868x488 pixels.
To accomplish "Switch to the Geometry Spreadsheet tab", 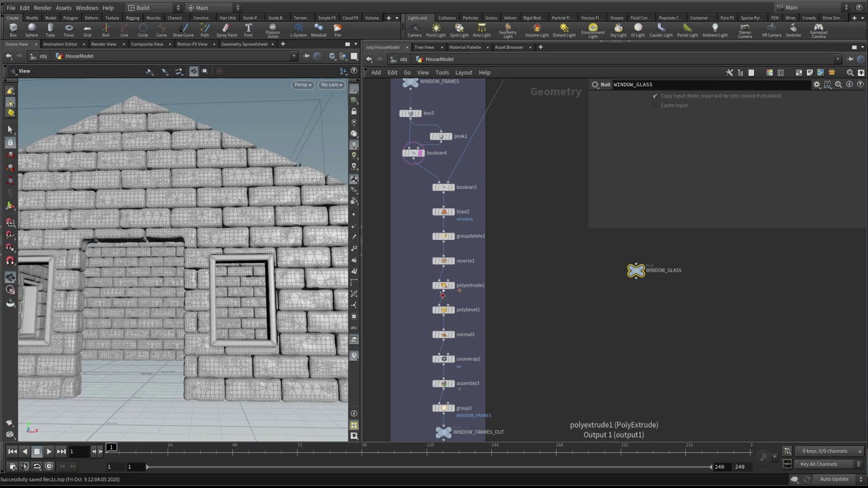I will 244,44.
